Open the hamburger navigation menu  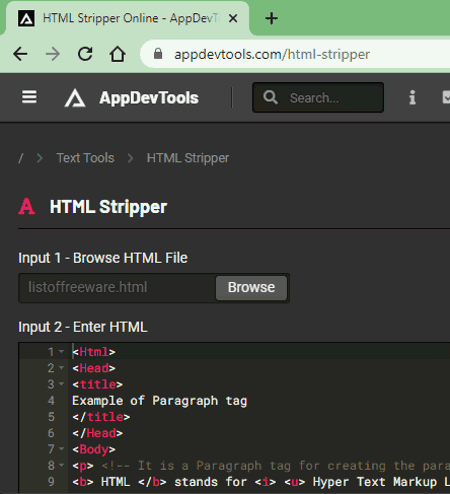tap(29, 97)
